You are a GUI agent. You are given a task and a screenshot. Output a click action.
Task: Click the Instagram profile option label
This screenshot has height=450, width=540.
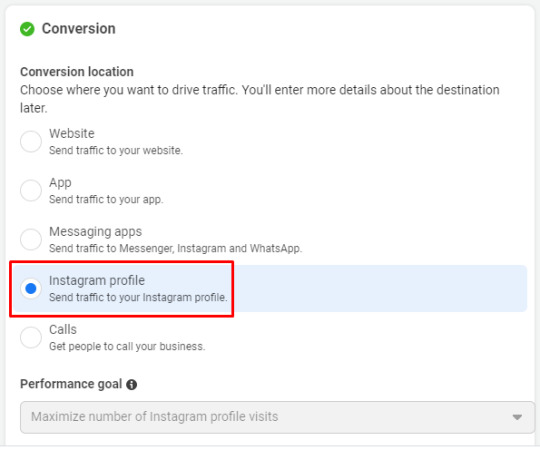[97, 281]
